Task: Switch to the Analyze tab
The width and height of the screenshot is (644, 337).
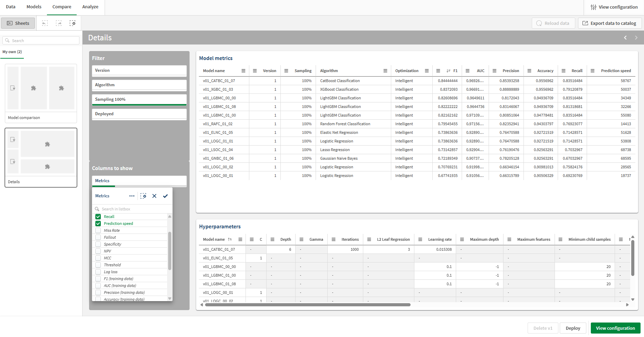Action: pos(90,7)
